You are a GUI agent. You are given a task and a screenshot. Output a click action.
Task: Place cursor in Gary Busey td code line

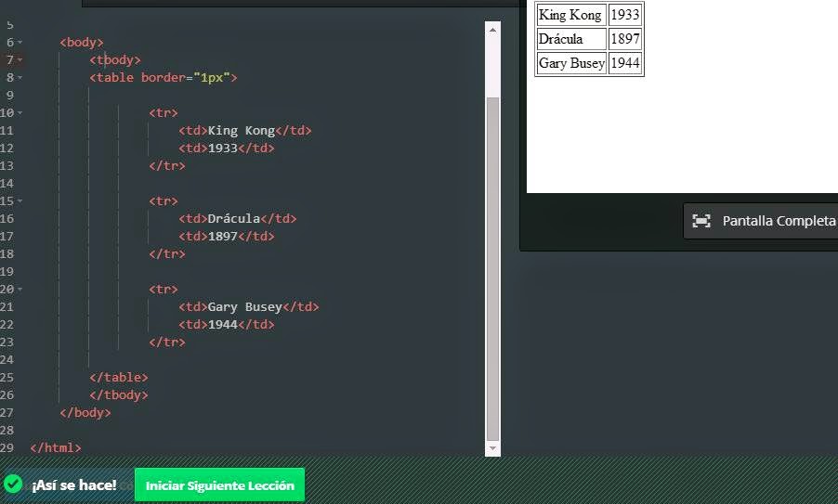click(x=248, y=306)
